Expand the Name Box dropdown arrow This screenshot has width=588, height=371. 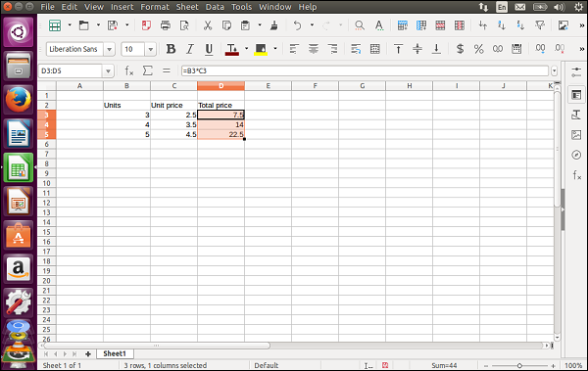[x=108, y=70]
